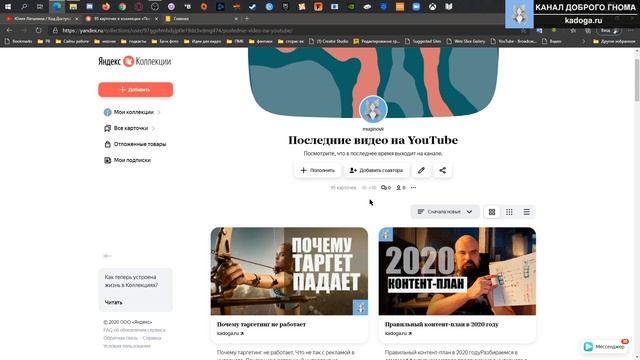Click the taskbar search magnifier icon
Viewport: 640px width, 360px height.
coord(24,7)
